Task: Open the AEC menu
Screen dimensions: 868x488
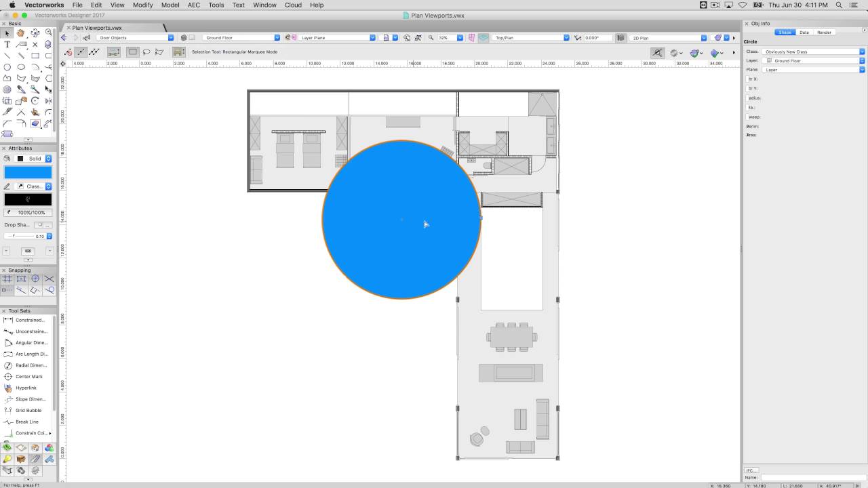Action: click(194, 5)
